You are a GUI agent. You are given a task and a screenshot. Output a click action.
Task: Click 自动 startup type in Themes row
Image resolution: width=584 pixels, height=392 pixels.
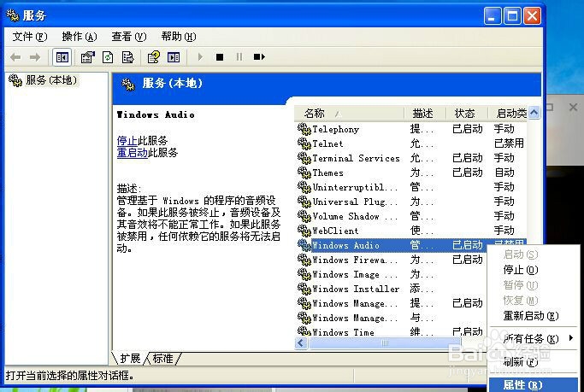click(x=504, y=173)
